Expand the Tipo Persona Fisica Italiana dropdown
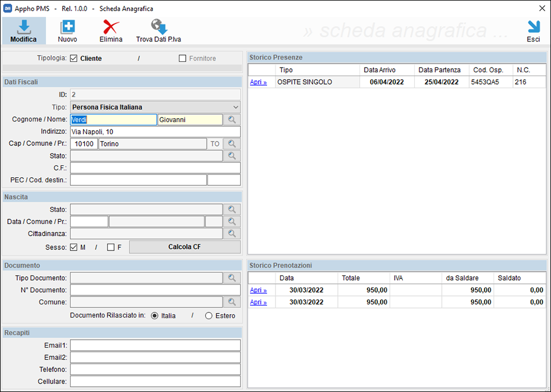Viewport: 551px width, 392px height. [x=155, y=107]
